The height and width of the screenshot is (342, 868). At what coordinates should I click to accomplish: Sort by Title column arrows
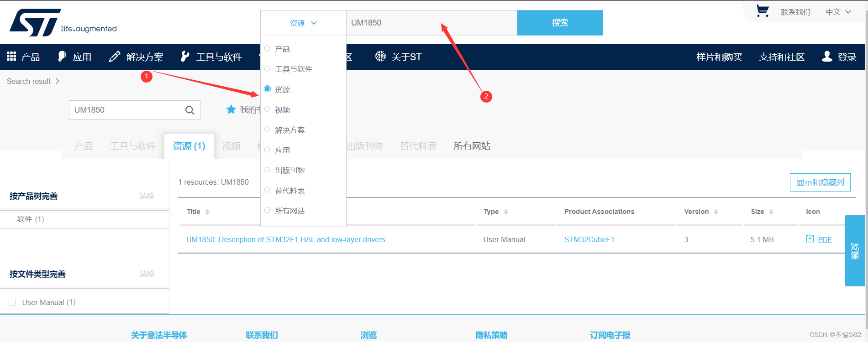207,212
